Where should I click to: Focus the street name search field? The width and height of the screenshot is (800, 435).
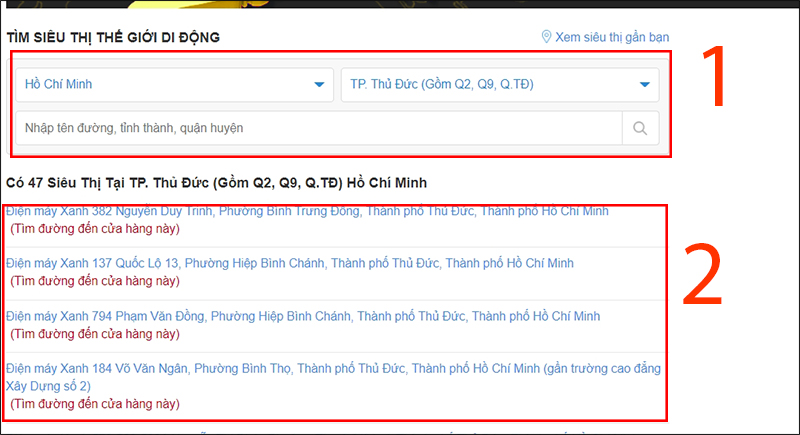click(319, 128)
